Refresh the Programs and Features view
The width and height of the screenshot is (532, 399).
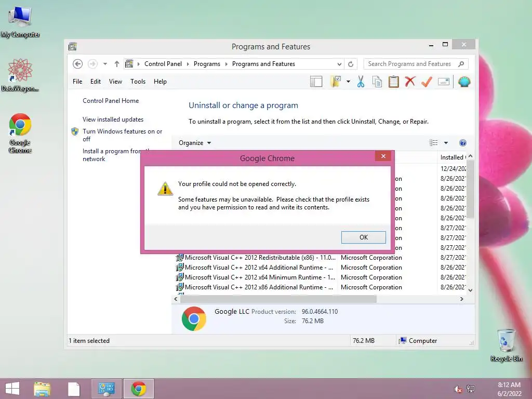tap(351, 64)
